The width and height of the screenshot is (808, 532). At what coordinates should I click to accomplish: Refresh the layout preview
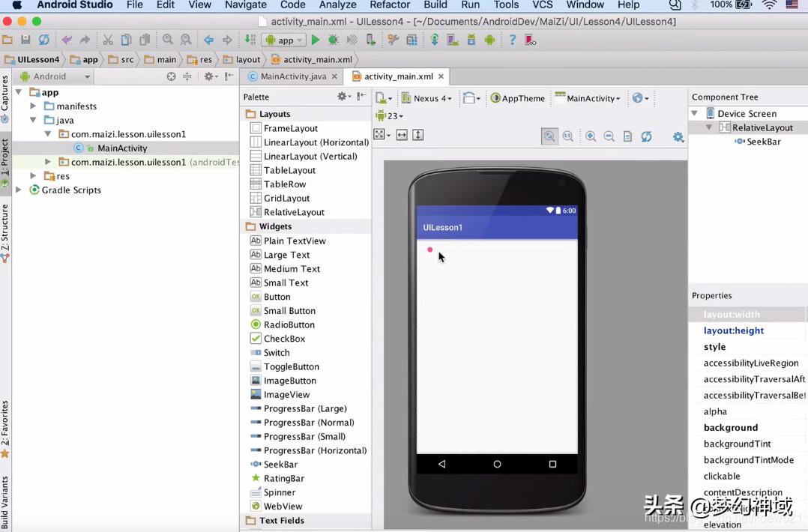(x=646, y=136)
